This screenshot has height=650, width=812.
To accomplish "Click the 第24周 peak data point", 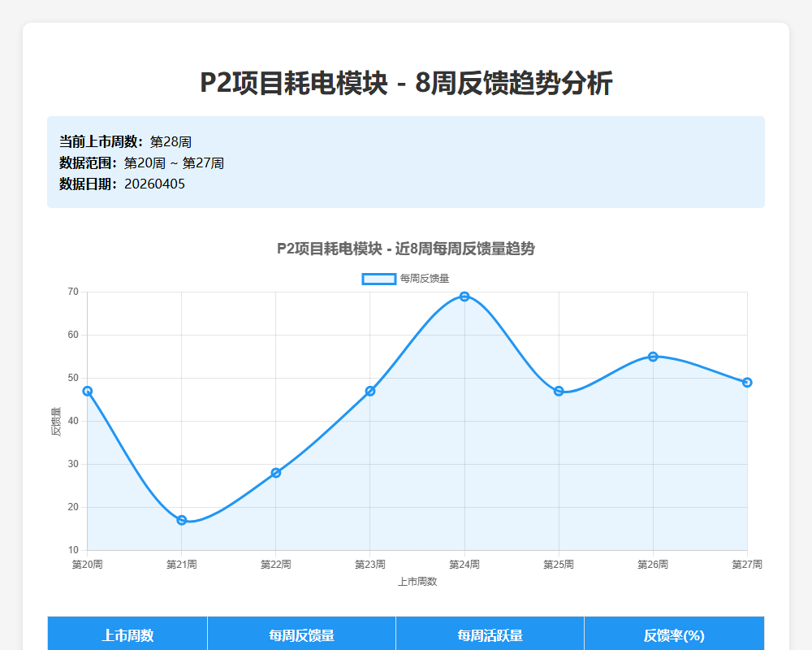I will [464, 297].
